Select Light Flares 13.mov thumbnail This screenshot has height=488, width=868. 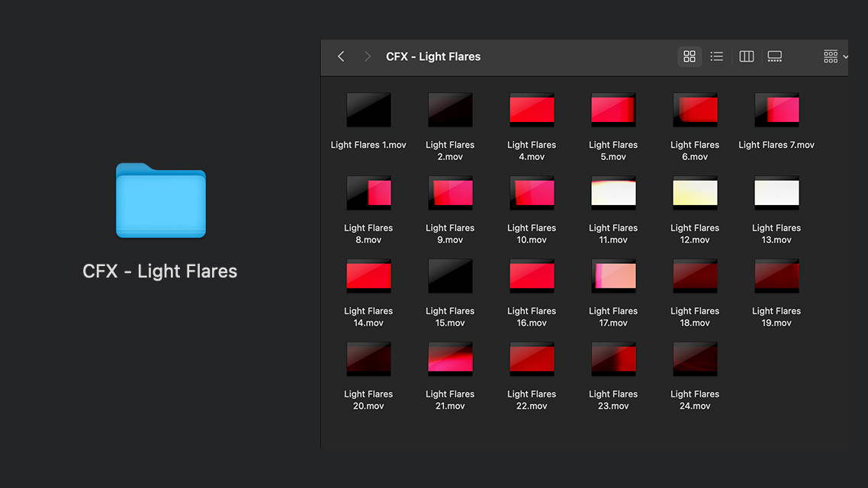(x=776, y=193)
